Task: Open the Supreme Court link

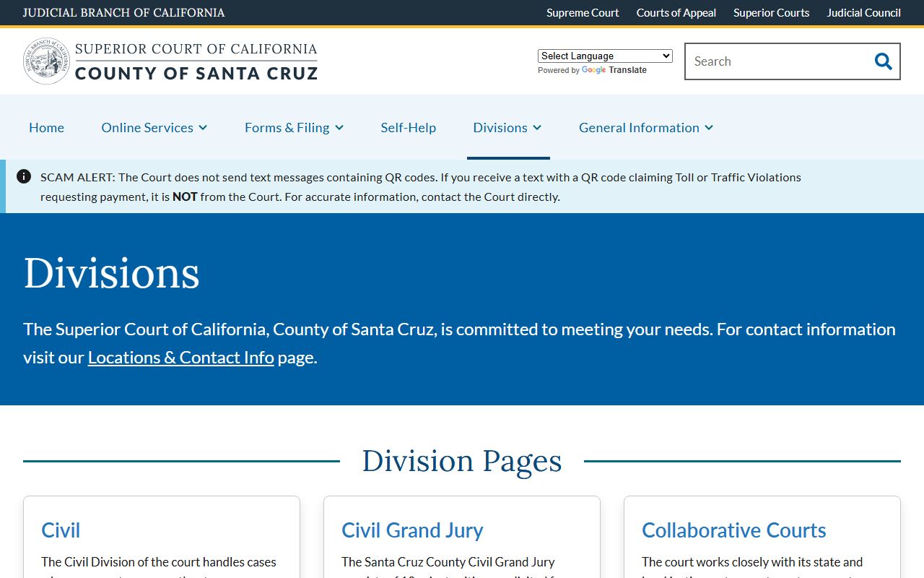Action: click(x=583, y=12)
